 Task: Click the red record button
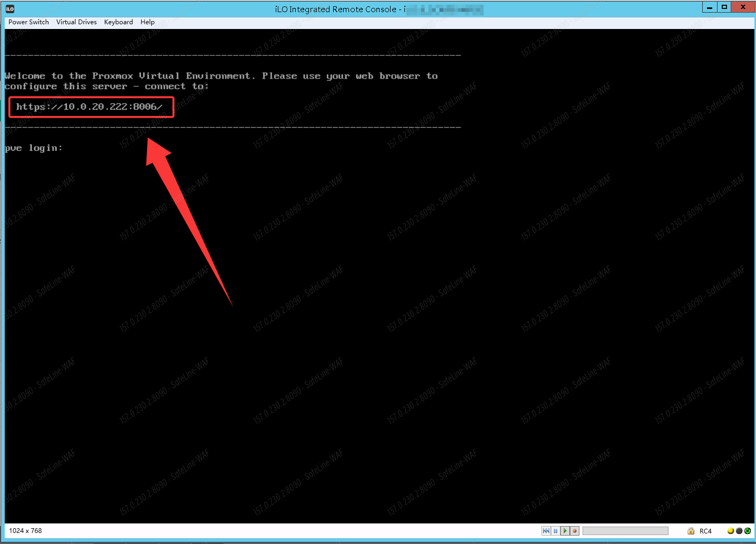point(575,531)
